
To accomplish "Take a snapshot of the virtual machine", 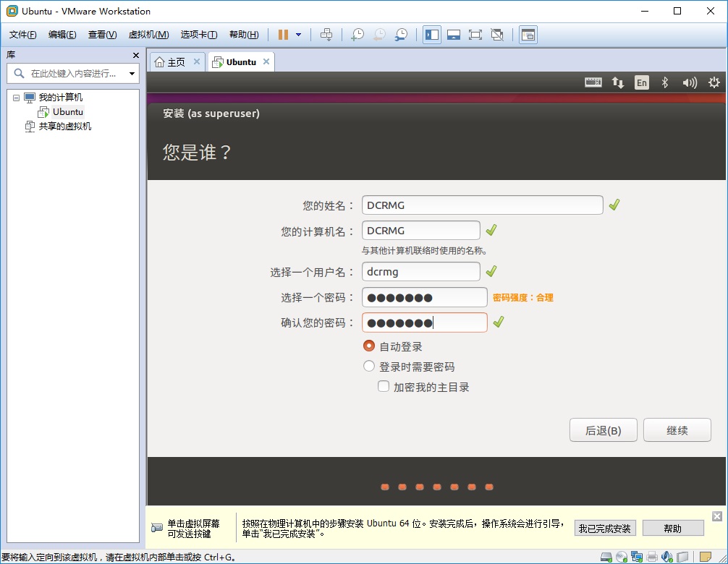I will [x=357, y=35].
